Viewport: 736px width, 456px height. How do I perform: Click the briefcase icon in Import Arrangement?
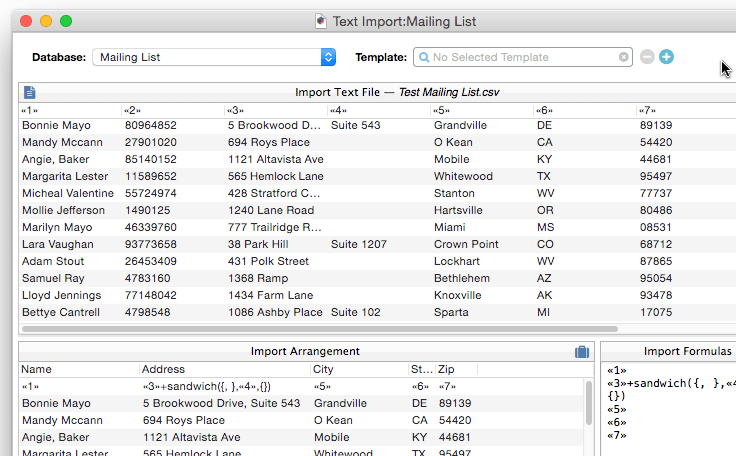(581, 351)
